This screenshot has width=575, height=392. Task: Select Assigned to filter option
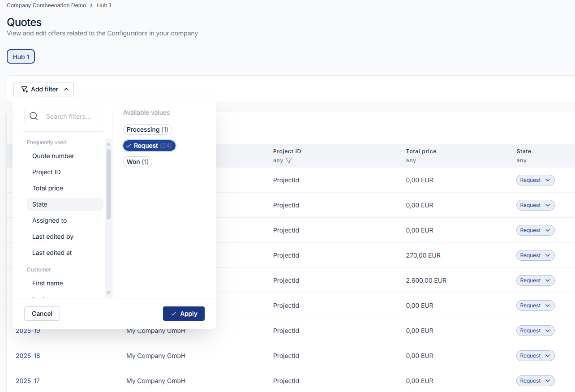point(50,220)
